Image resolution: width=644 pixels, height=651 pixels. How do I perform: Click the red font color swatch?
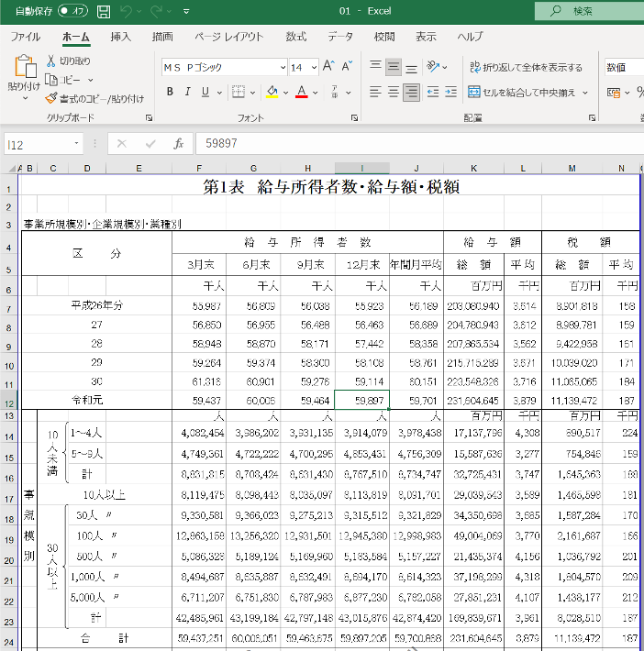301,92
